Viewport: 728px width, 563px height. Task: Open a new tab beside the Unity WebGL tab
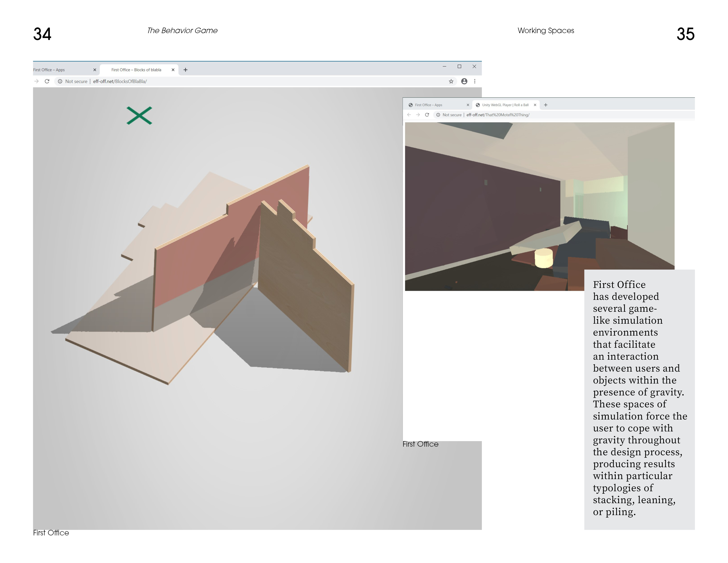tap(546, 105)
